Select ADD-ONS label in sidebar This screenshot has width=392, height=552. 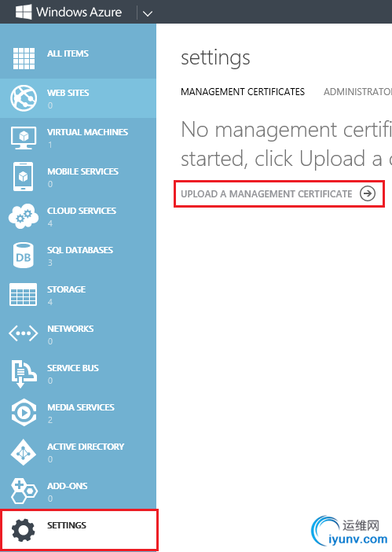pos(67,486)
